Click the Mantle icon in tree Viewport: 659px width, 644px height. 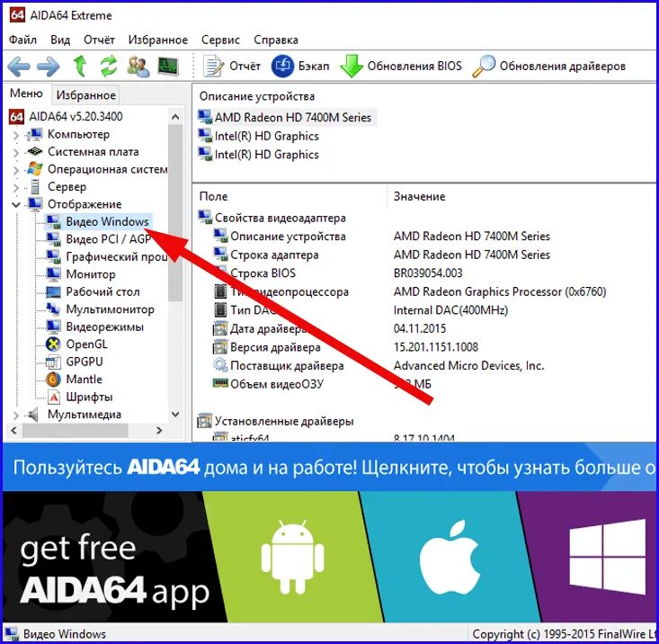point(53,380)
